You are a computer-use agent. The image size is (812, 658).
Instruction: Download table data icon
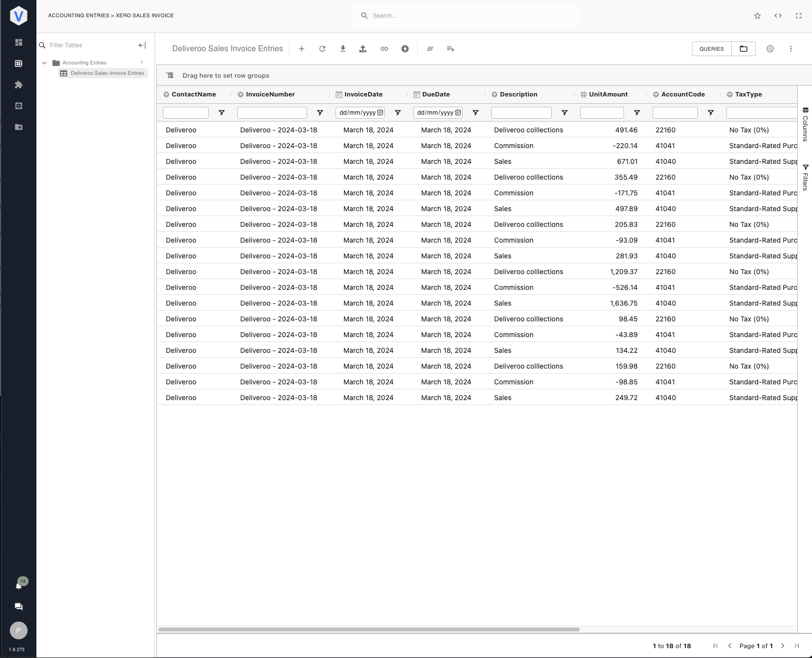[343, 49]
